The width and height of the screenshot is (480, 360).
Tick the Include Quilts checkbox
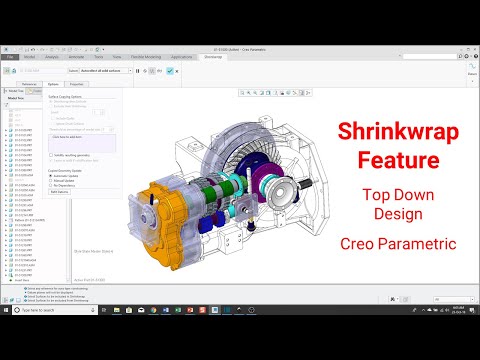[53, 118]
